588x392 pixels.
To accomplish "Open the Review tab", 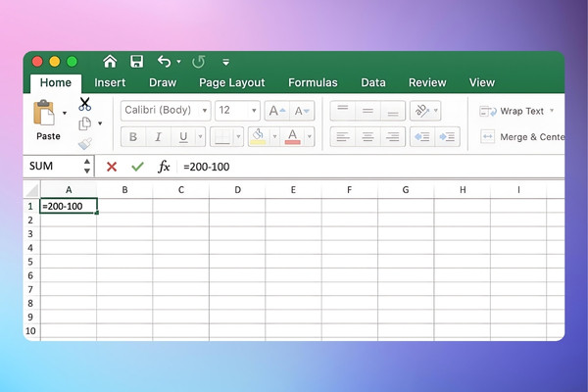I will [427, 82].
